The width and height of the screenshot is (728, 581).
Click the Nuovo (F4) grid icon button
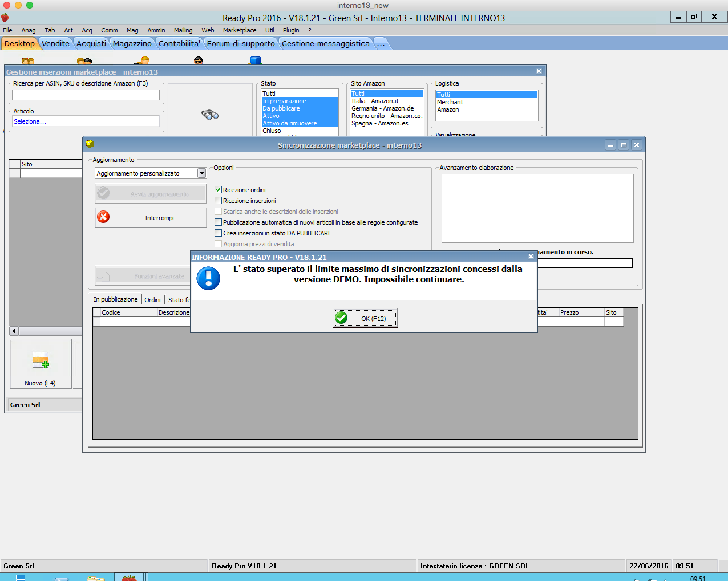coord(41,364)
